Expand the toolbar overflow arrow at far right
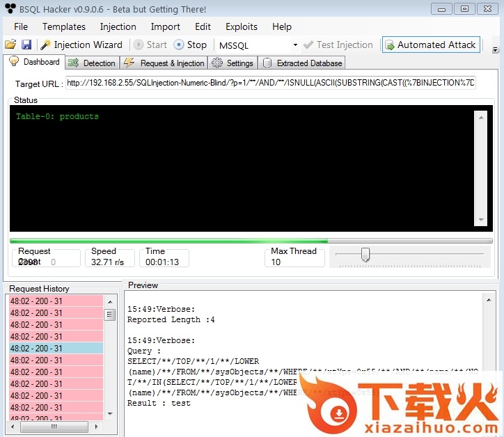This screenshot has height=437, width=504. coord(495,50)
